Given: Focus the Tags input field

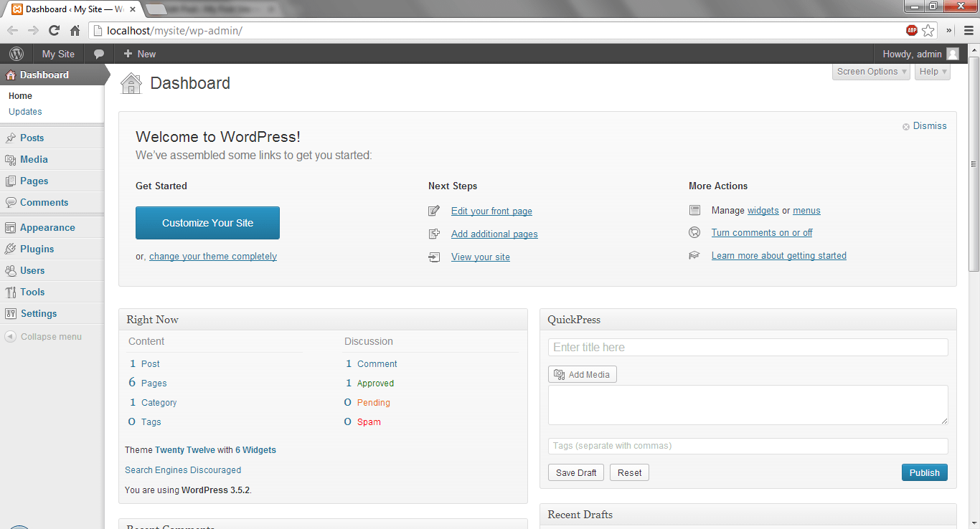Looking at the screenshot, I should 748,446.
